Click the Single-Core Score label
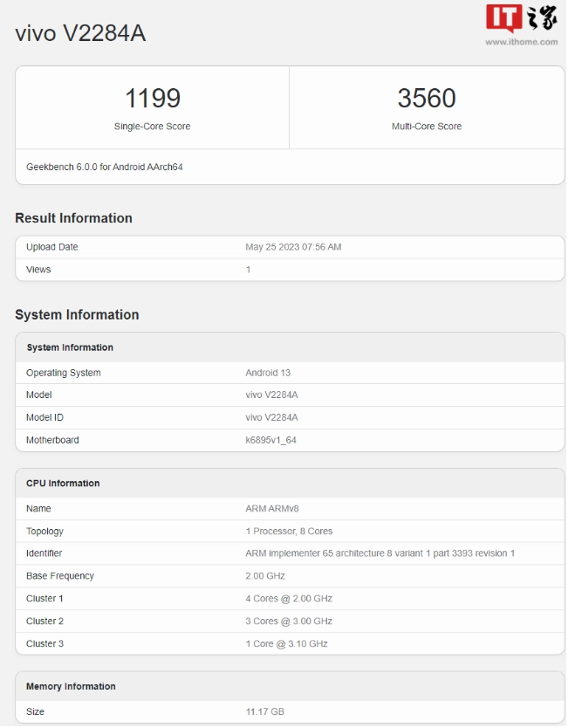 152,127
